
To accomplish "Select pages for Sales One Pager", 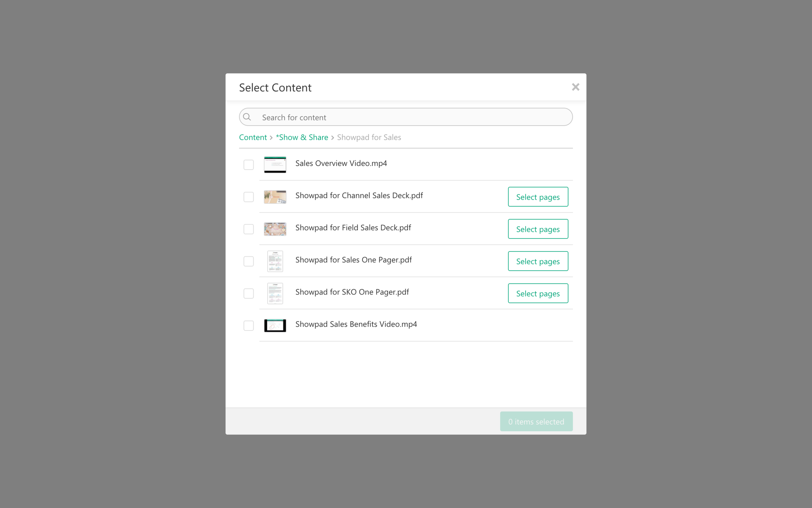I will [538, 261].
